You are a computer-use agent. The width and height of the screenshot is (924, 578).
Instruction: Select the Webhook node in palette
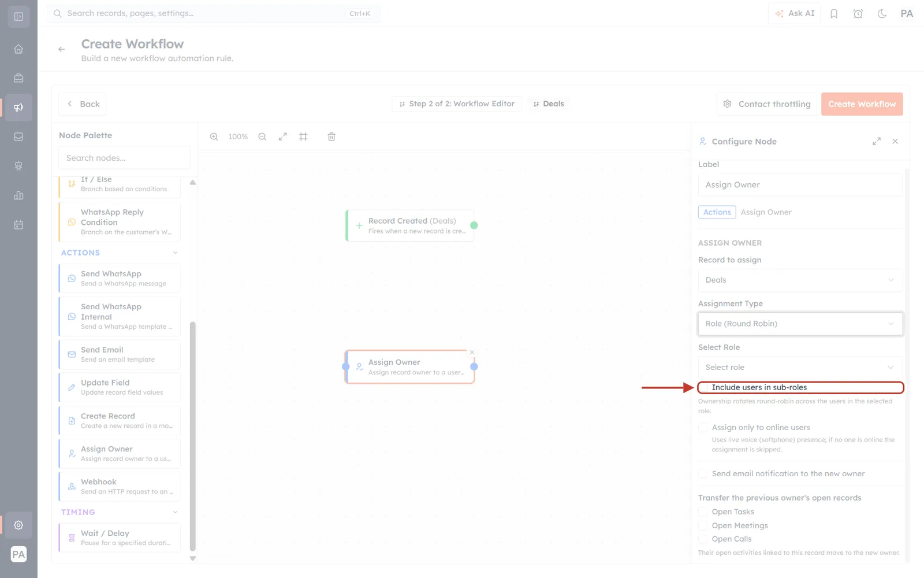120,486
